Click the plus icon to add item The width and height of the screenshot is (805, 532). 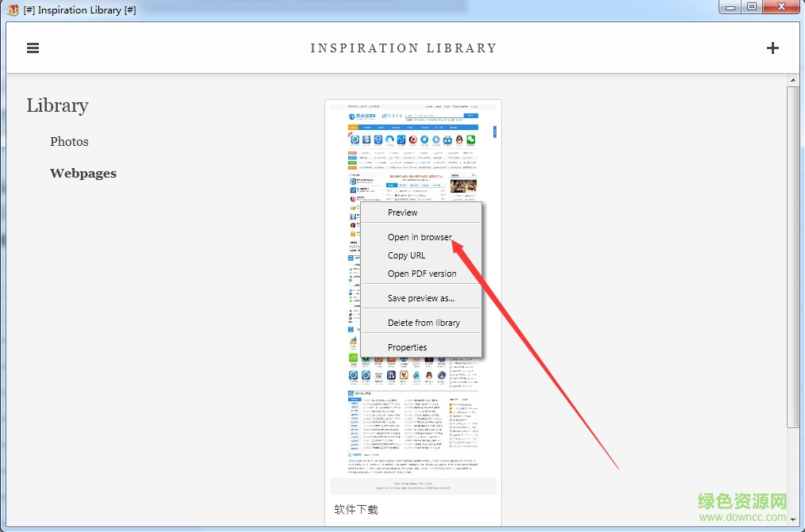pyautogui.click(x=772, y=48)
